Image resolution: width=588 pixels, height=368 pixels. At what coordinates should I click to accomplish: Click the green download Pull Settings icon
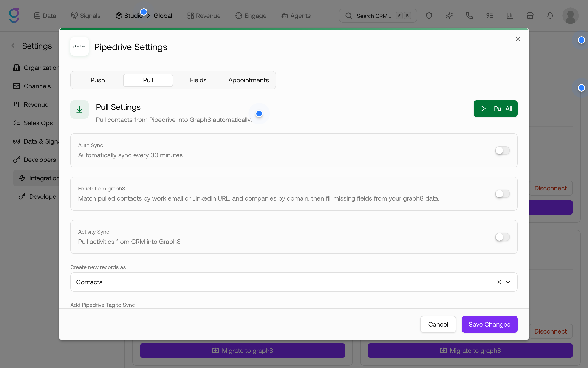pos(79,109)
